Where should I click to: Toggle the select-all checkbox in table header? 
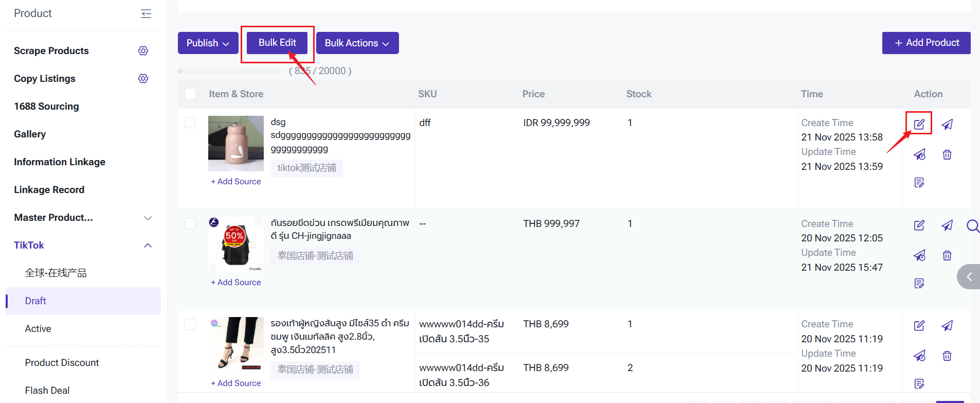point(190,94)
